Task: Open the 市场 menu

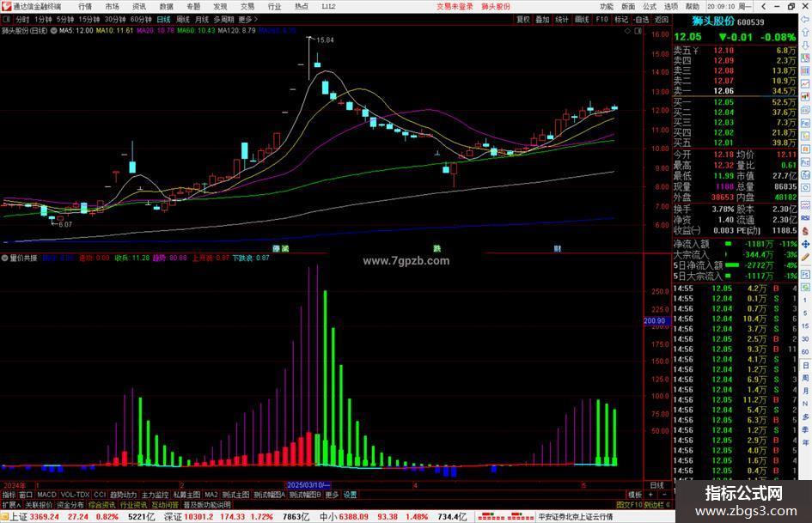Action: point(112,6)
